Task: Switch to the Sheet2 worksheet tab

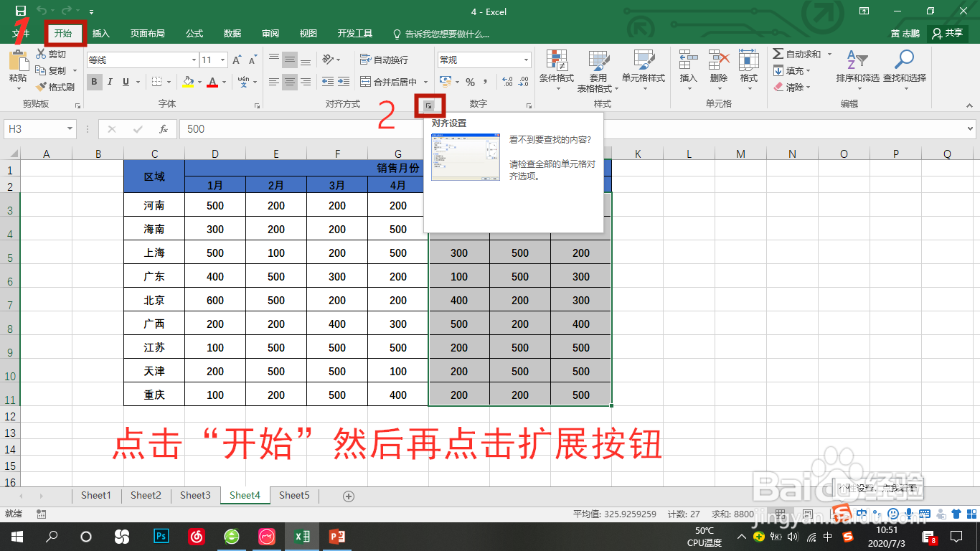Action: click(x=145, y=495)
